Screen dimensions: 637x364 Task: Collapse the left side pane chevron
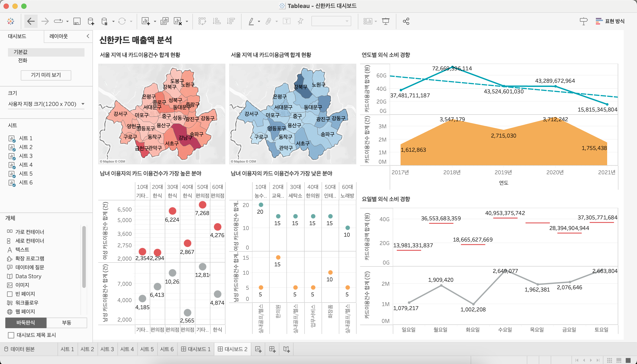(x=88, y=36)
